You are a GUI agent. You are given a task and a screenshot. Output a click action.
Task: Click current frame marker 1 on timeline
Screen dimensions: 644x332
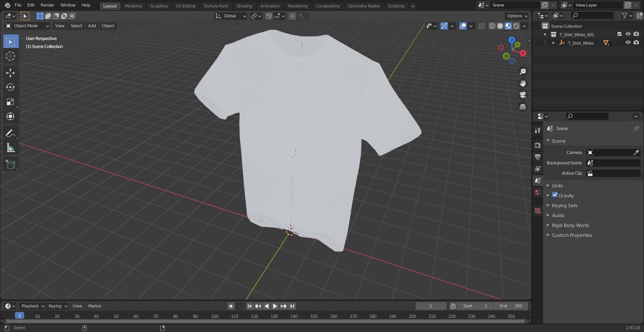19,316
